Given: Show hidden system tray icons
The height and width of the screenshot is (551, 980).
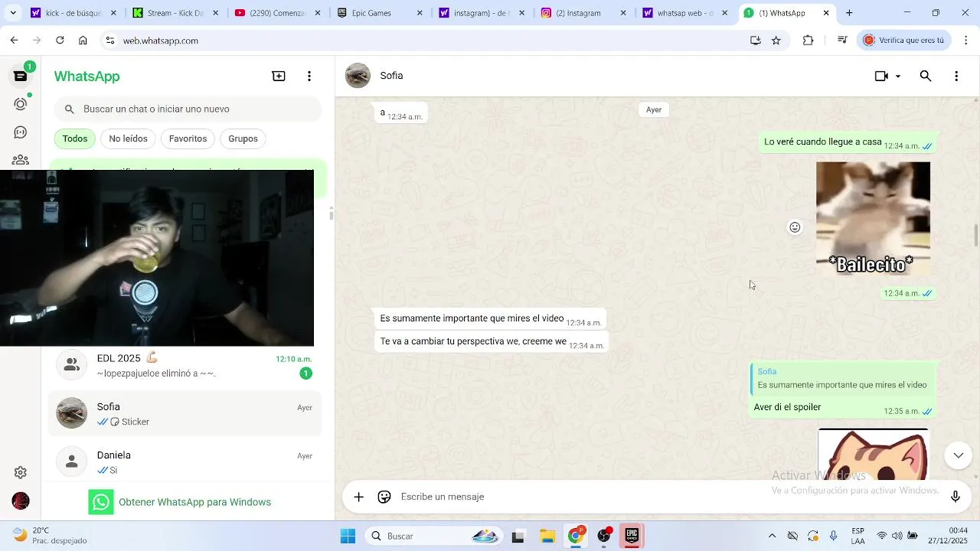Looking at the screenshot, I should [x=772, y=536].
